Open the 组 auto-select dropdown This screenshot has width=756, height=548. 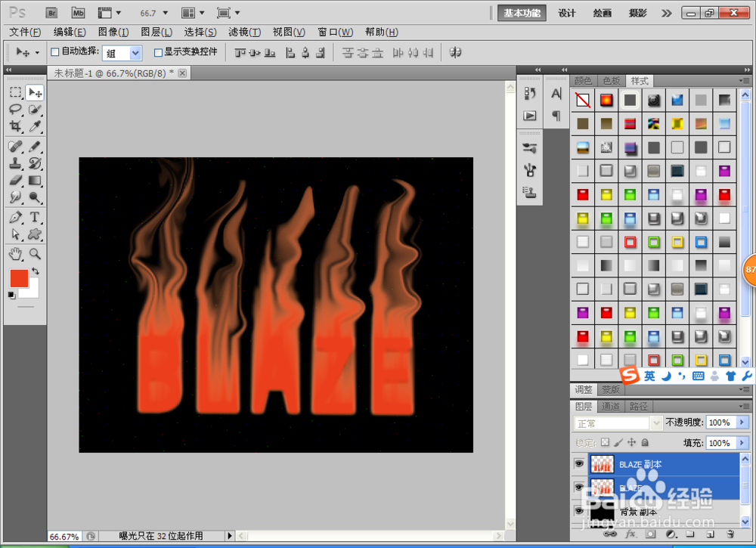tap(136, 53)
